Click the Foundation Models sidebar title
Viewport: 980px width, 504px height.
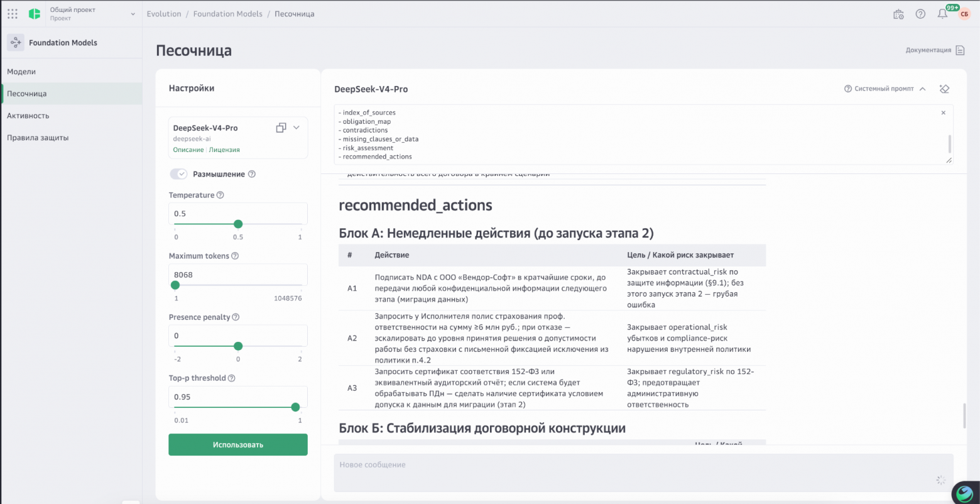tap(63, 43)
